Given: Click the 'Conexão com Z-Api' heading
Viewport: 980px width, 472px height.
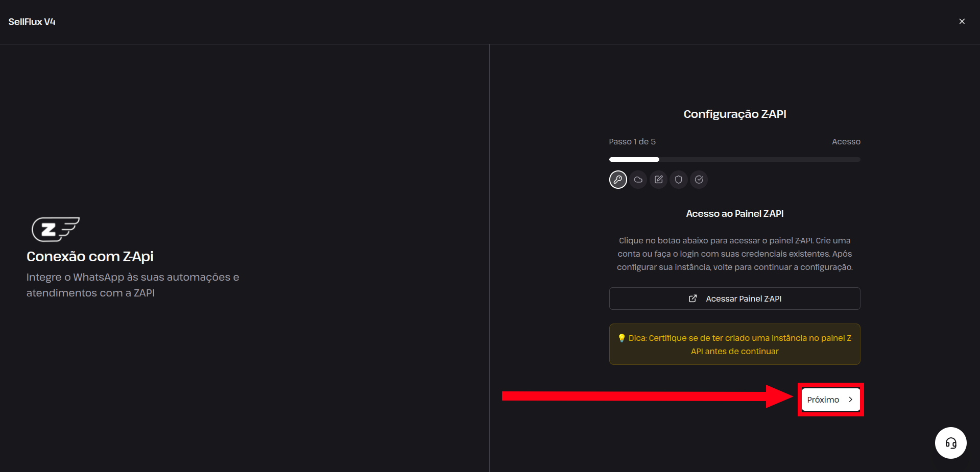Looking at the screenshot, I should [x=90, y=256].
